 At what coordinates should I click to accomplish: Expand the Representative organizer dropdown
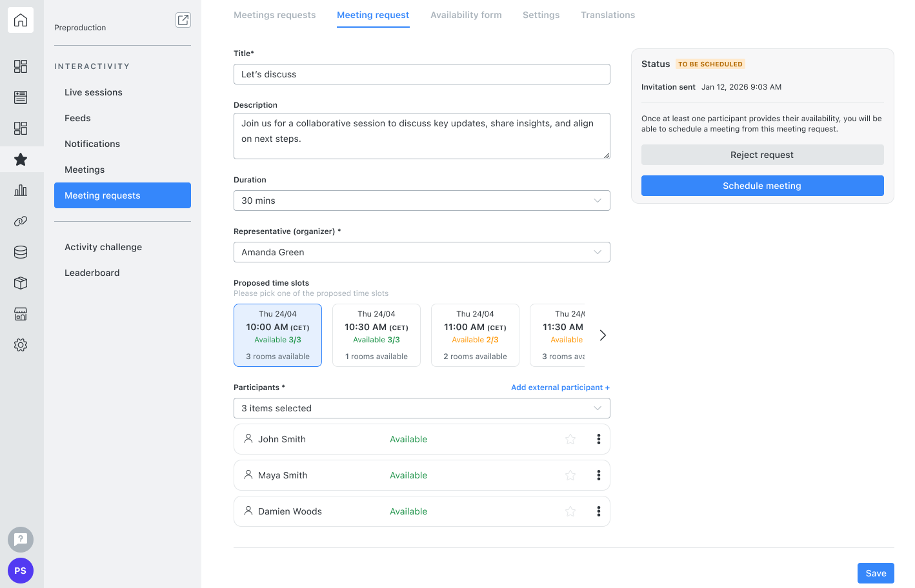click(422, 252)
